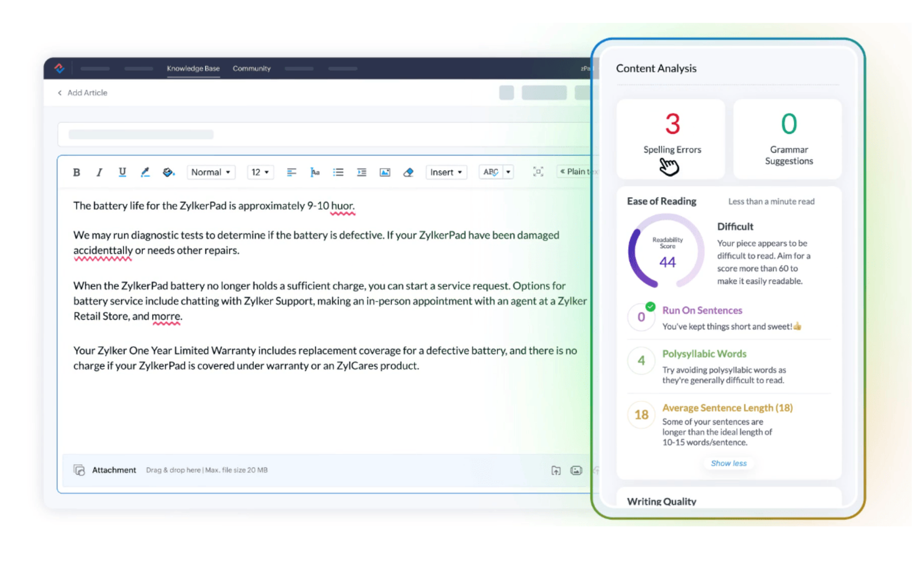Screen dimensions: 924x585
Task: Expand the Insert menu
Action: coord(446,172)
